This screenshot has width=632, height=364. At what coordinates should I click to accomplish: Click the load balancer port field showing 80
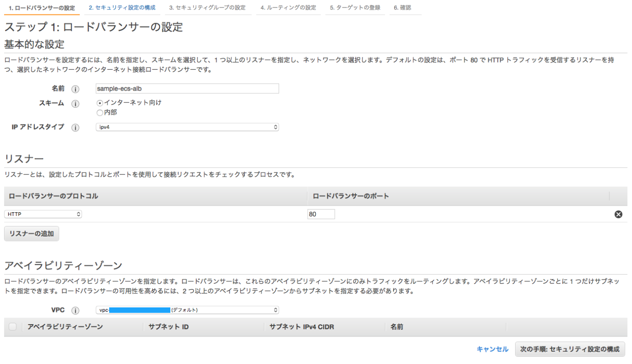point(321,214)
